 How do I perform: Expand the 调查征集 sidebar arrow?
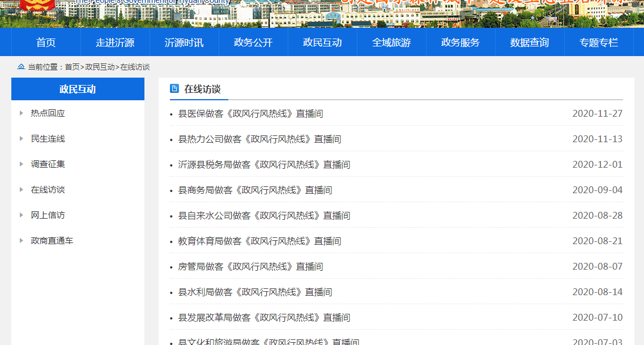pos(22,164)
